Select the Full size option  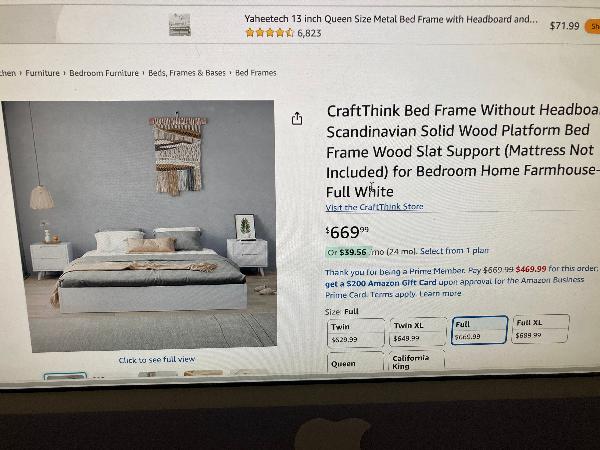pos(480,329)
